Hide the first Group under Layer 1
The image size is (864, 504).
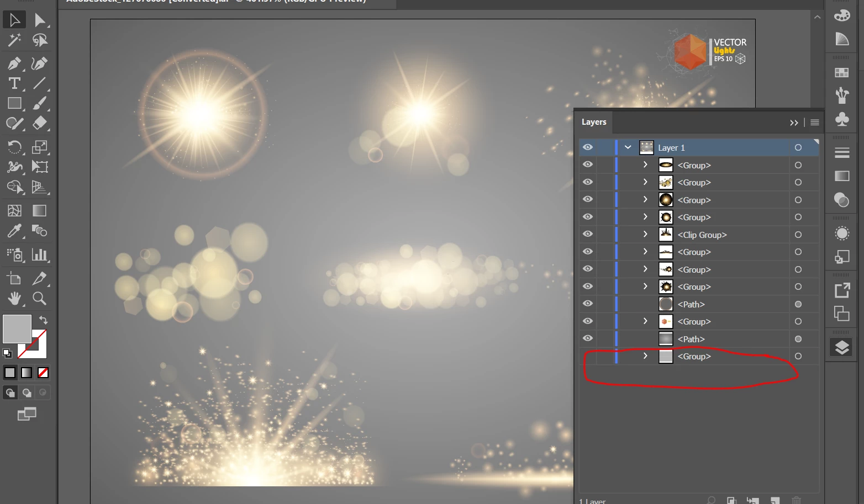click(x=588, y=165)
